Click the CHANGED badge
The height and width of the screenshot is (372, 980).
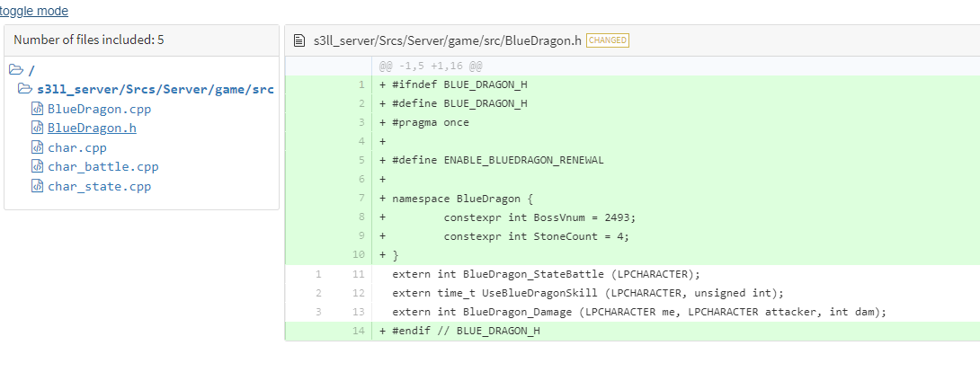click(x=608, y=40)
